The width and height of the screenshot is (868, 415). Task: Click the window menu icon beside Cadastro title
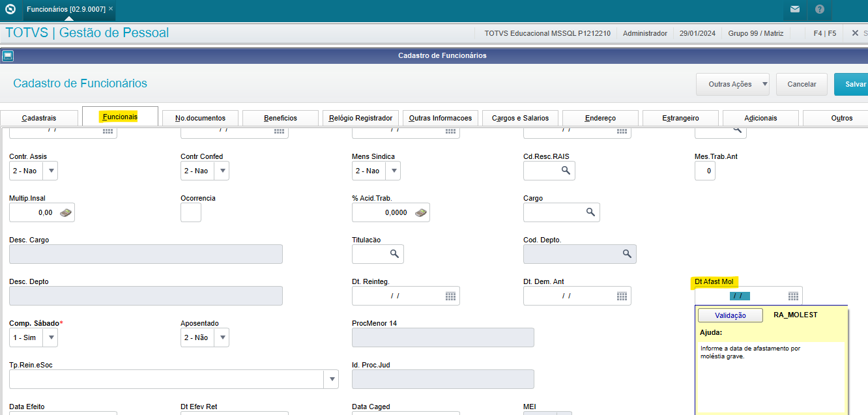[7, 55]
